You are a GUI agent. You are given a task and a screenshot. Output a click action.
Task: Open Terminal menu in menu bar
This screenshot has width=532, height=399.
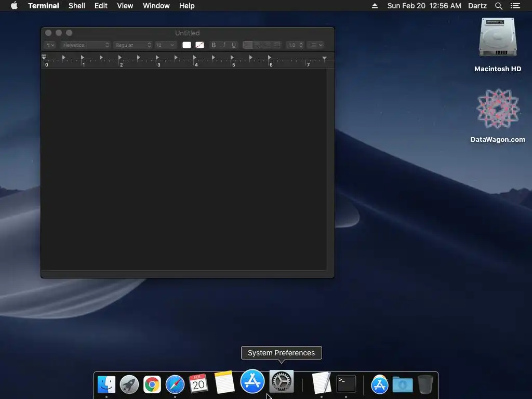(x=44, y=6)
